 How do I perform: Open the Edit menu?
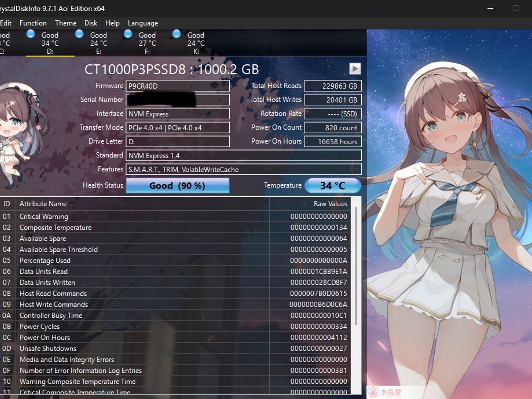tap(6, 23)
